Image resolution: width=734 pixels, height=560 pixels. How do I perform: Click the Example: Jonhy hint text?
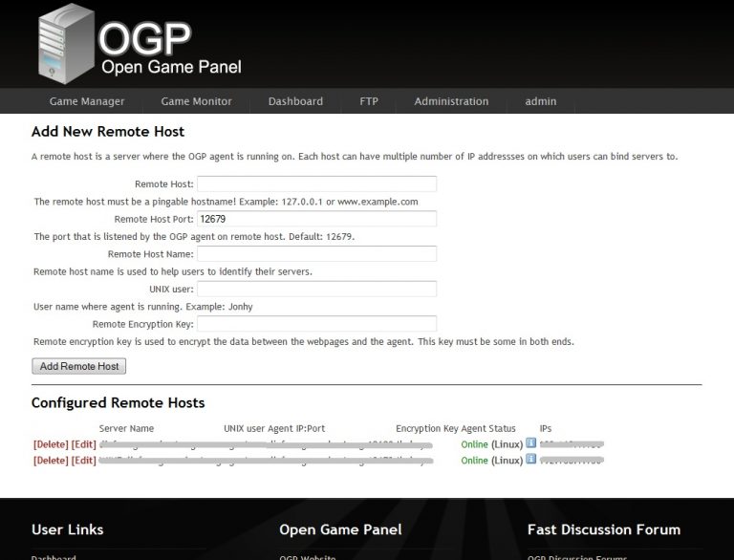(219, 307)
